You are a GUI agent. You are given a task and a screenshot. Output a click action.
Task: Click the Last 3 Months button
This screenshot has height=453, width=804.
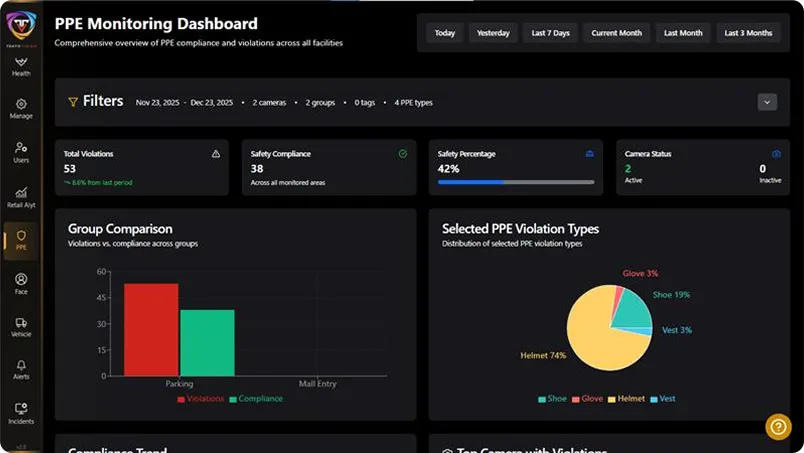click(x=748, y=33)
